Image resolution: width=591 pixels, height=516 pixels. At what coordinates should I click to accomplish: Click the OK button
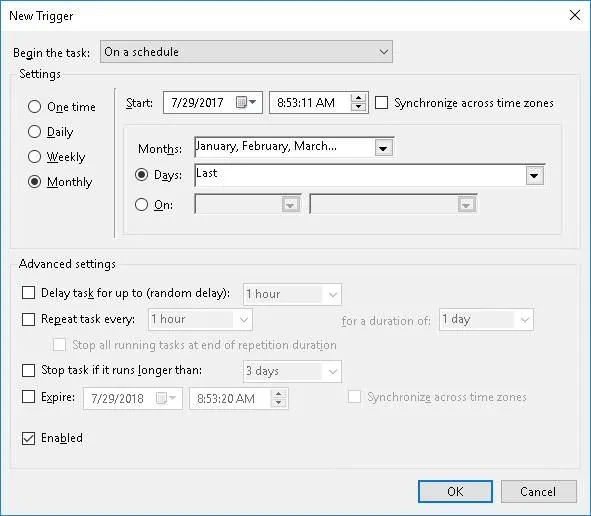point(455,492)
